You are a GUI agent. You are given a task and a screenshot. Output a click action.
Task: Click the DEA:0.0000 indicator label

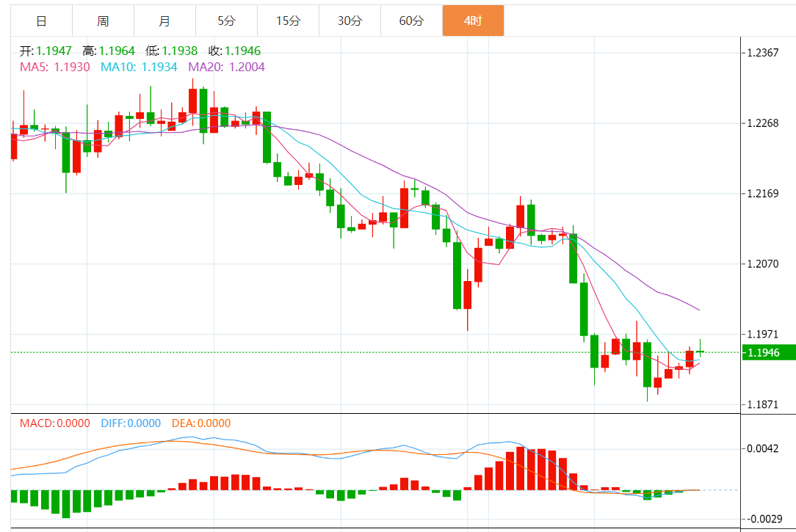201,423
